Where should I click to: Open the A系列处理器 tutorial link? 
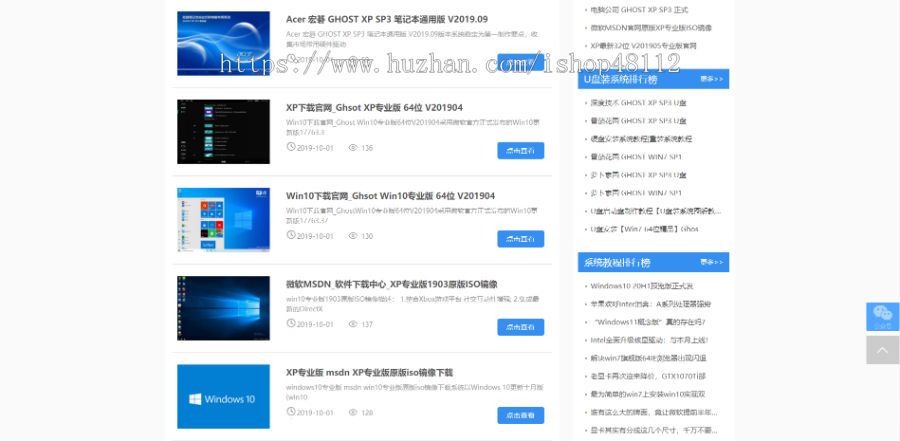(x=651, y=304)
